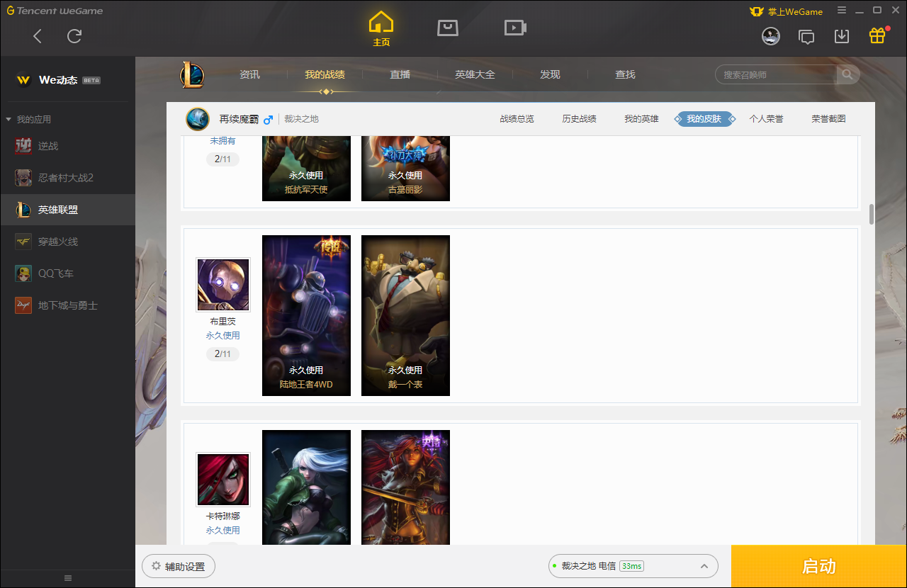The image size is (907, 588).
Task: Open Katarina red-haired pirate skin thumbnail
Action: point(405,487)
